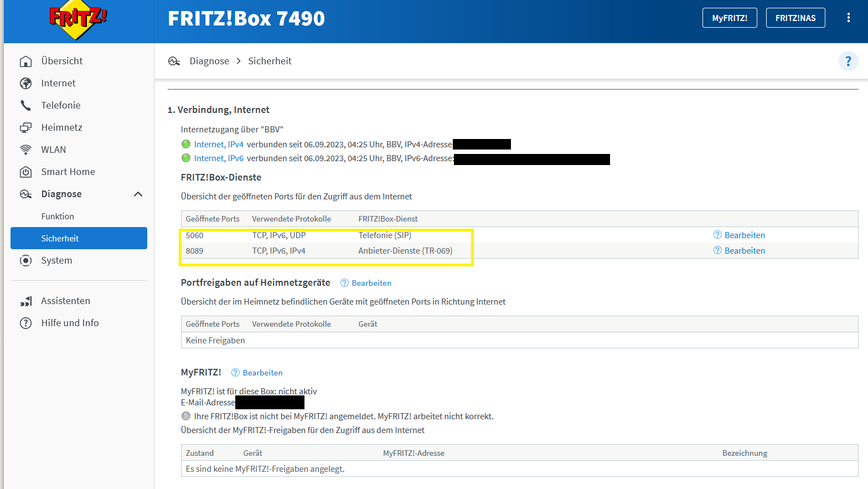Click the 'FRITZ!Box 7490' title
This screenshot has width=868, height=489.
[x=246, y=18]
